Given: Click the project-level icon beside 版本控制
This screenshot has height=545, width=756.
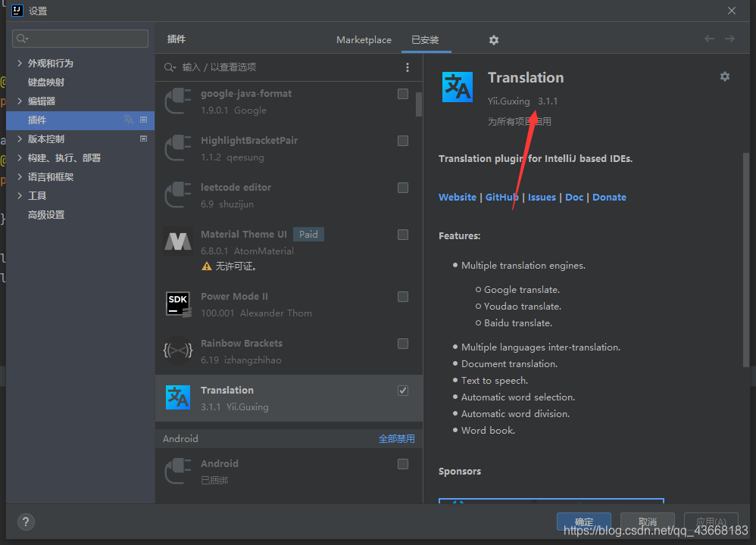Looking at the screenshot, I should point(143,139).
